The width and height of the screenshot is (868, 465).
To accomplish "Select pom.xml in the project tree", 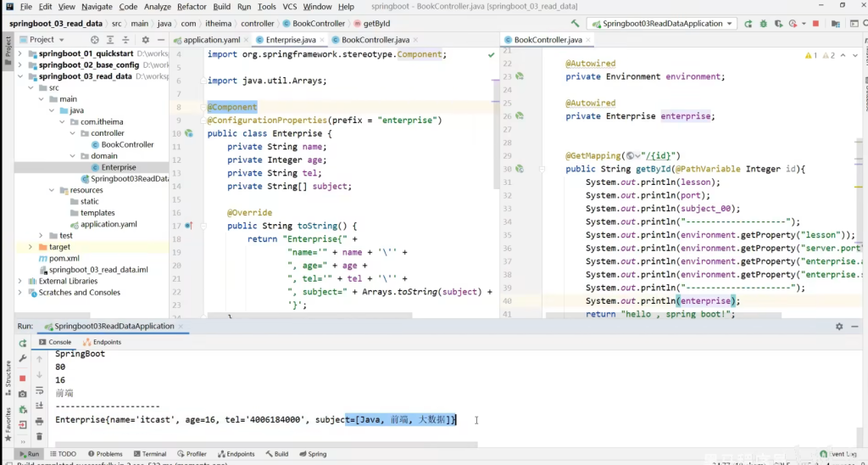I will pyautogui.click(x=64, y=258).
